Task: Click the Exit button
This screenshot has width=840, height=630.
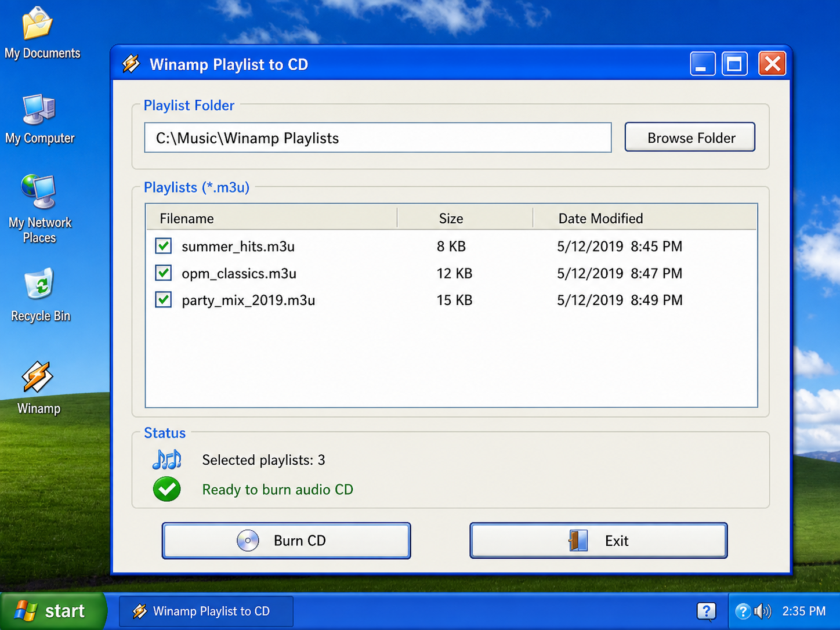Action: [598, 541]
